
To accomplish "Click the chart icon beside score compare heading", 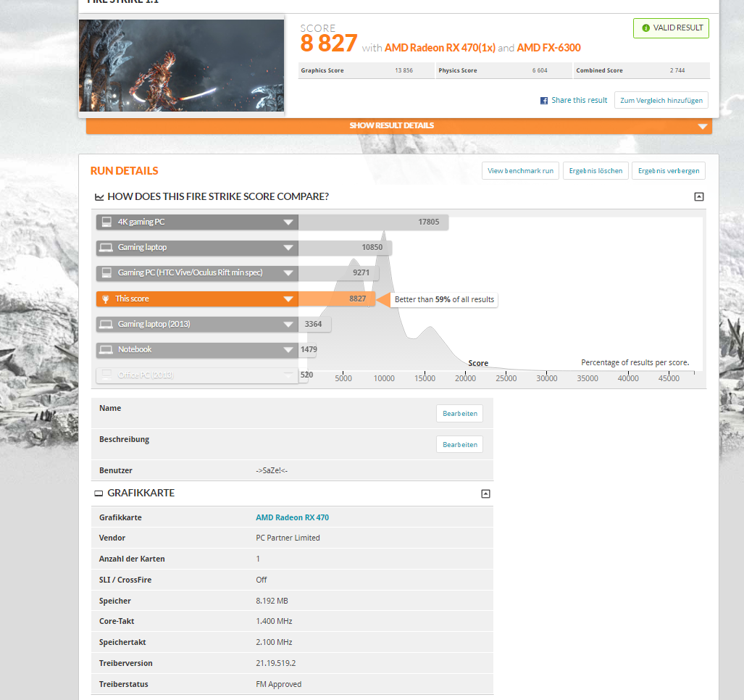I will (99, 197).
